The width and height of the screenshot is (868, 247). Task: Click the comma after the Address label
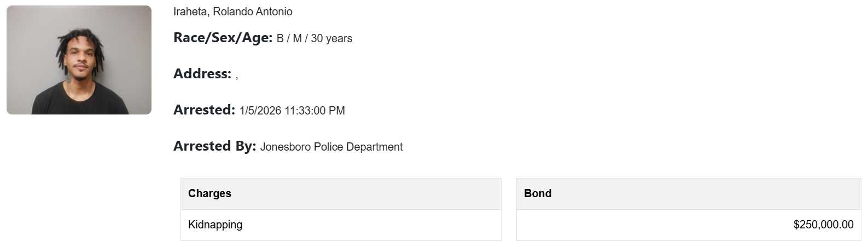pos(237,77)
